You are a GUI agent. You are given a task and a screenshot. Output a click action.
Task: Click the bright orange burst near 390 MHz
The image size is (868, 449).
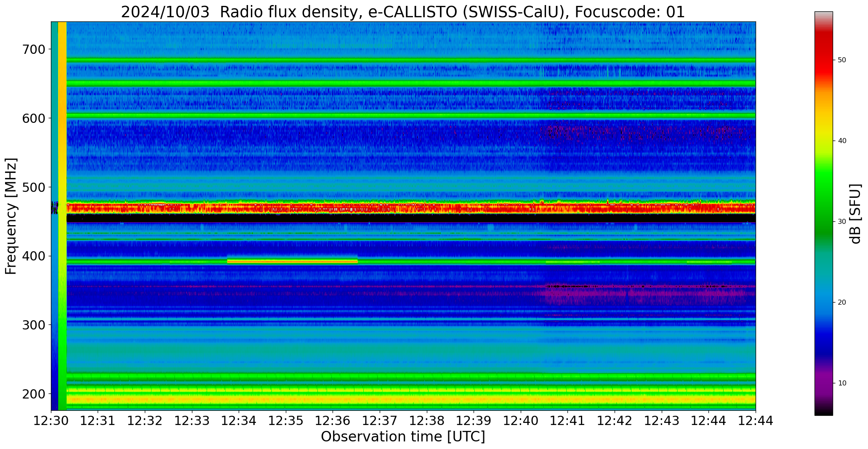tap(292, 261)
